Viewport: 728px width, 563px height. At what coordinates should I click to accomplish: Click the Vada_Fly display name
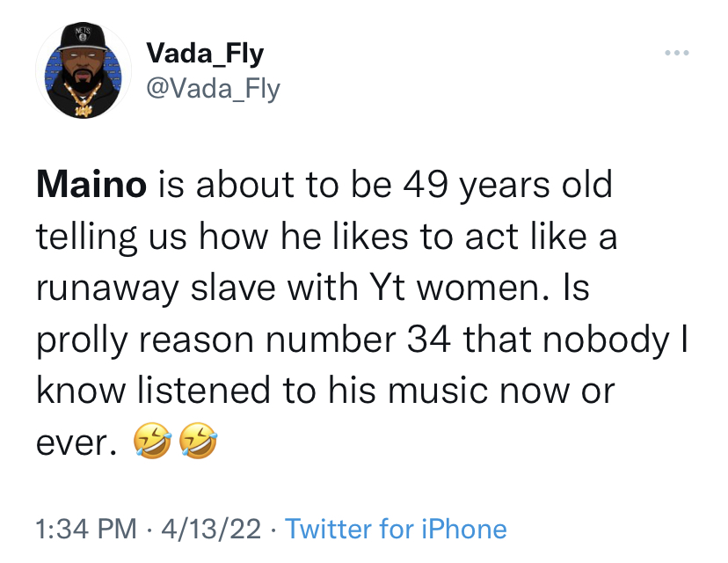coord(206,53)
